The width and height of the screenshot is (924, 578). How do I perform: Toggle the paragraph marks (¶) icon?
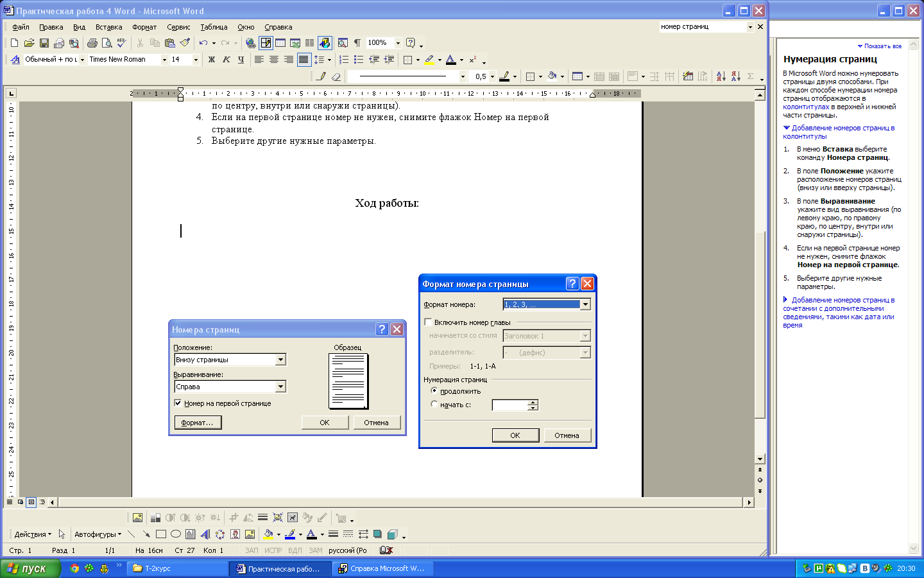[x=357, y=43]
